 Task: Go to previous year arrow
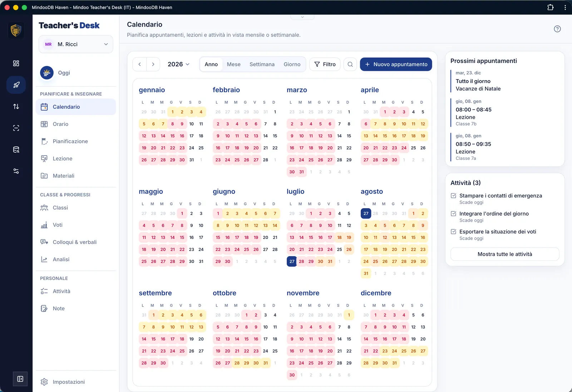point(139,64)
